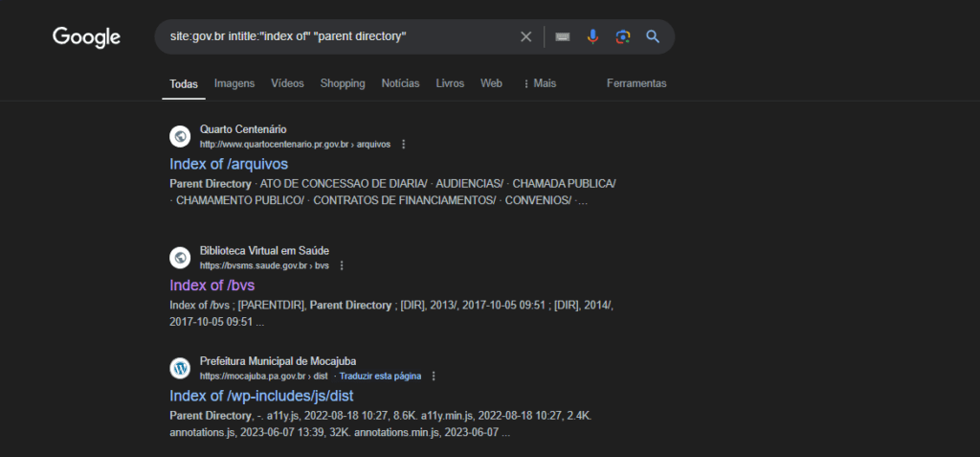This screenshot has width=980, height=457.
Task: Click the Quarto Centenário site favicon
Action: (180, 136)
